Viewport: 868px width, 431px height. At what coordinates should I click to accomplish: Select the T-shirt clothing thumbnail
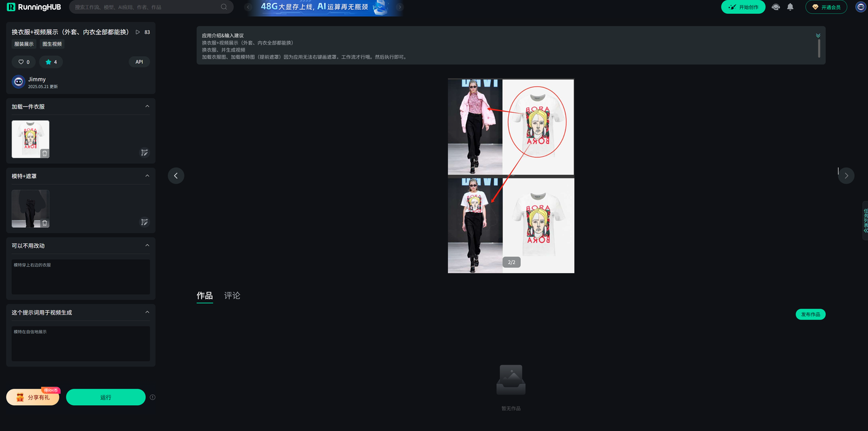30,139
